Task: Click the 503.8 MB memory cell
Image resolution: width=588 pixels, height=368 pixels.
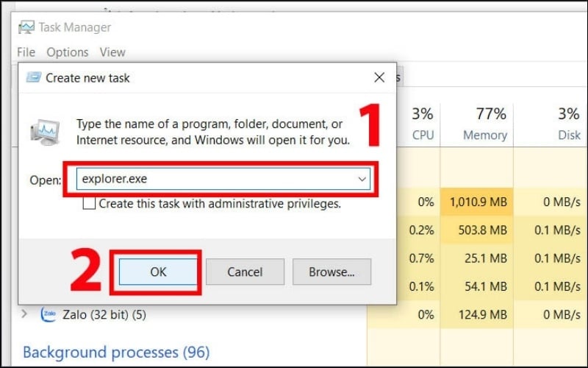Action: tap(476, 230)
